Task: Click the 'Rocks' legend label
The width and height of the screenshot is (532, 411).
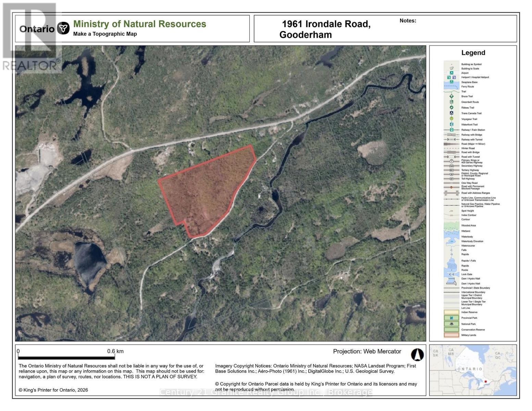Action: [x=465, y=270]
